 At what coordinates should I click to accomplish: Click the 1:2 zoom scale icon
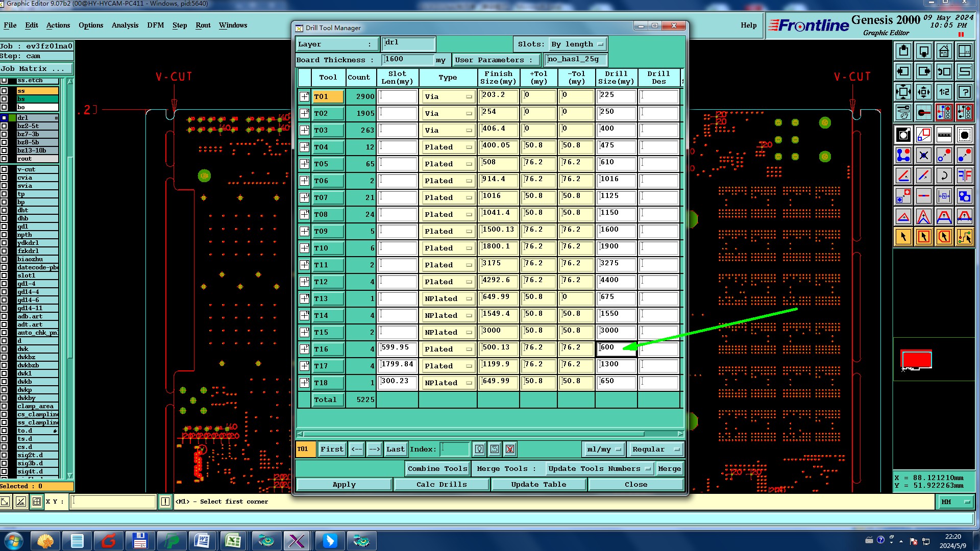(x=944, y=92)
